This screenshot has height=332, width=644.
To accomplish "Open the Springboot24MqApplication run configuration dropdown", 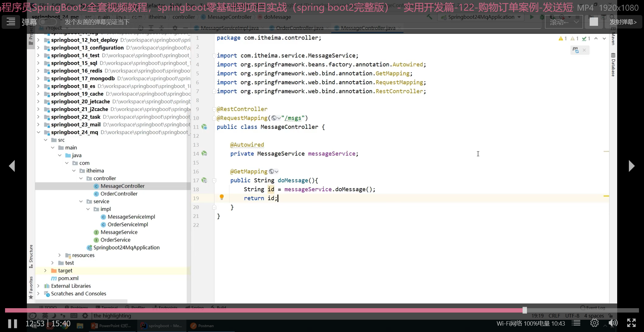I will (481, 17).
